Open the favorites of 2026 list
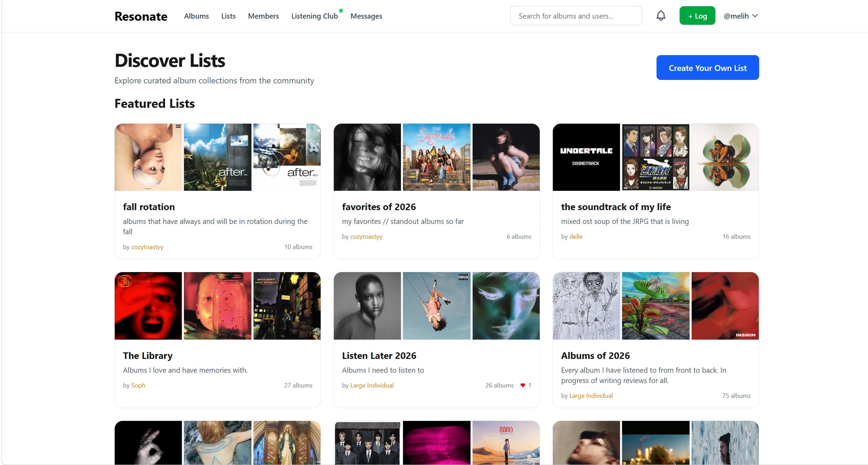 pyautogui.click(x=379, y=207)
